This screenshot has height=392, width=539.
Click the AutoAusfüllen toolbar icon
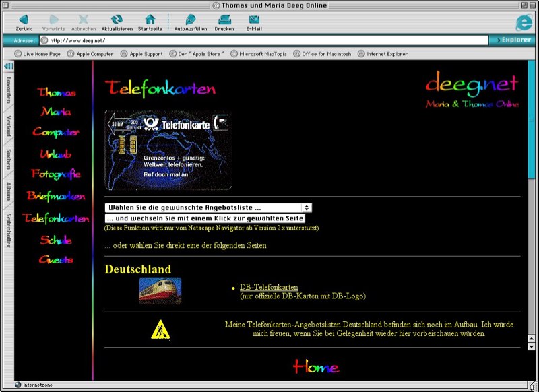tap(191, 20)
